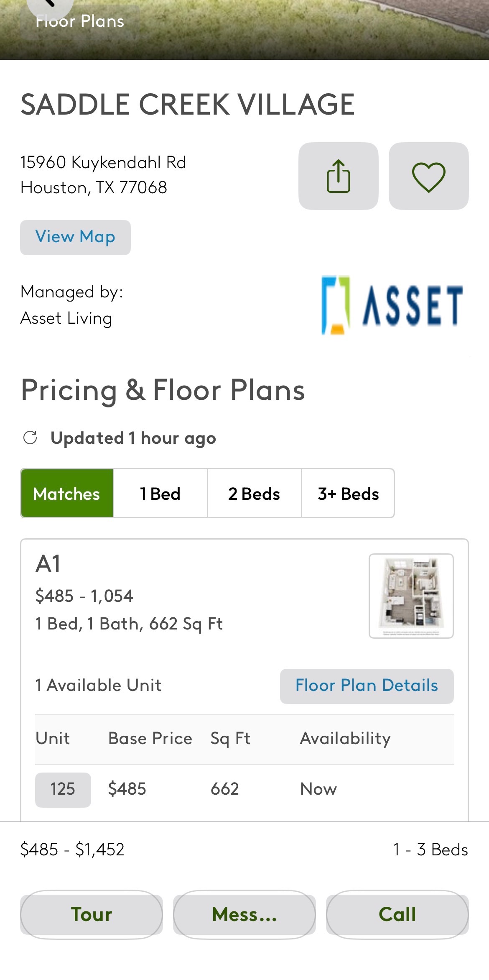Click the refresh icon beside Updated

[x=30, y=438]
